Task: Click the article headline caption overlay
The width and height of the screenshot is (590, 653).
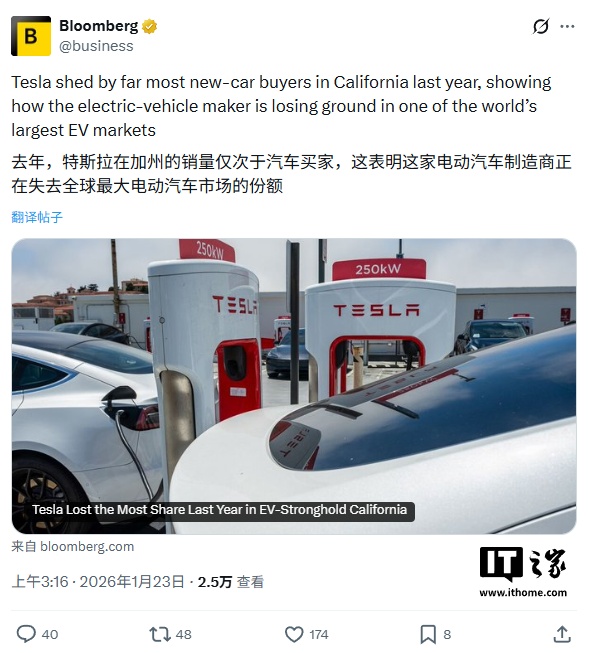Action: click(x=219, y=510)
